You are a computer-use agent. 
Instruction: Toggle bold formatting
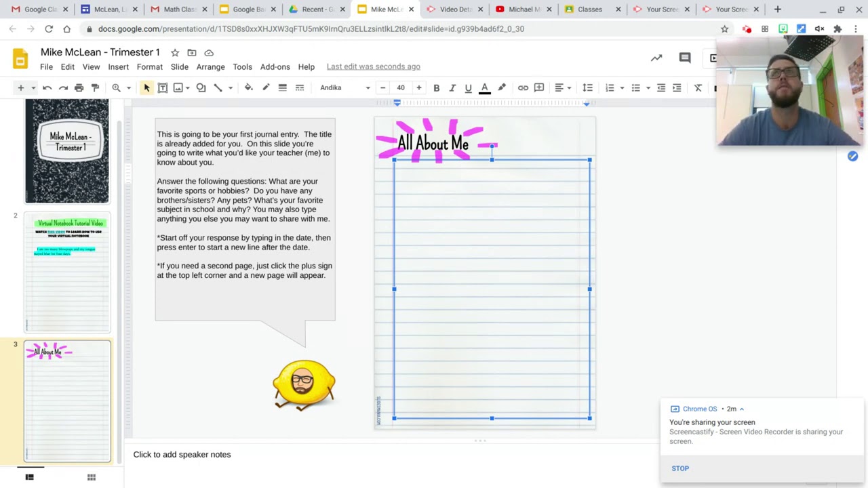pos(436,87)
